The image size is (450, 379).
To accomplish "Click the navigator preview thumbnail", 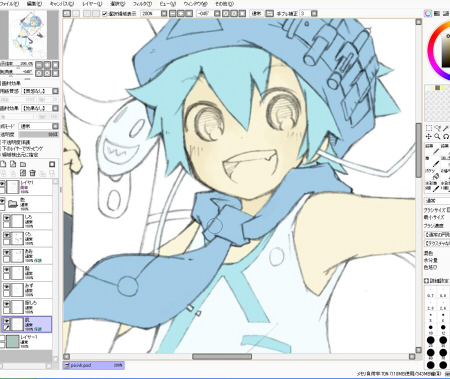I will pyautogui.click(x=29, y=35).
